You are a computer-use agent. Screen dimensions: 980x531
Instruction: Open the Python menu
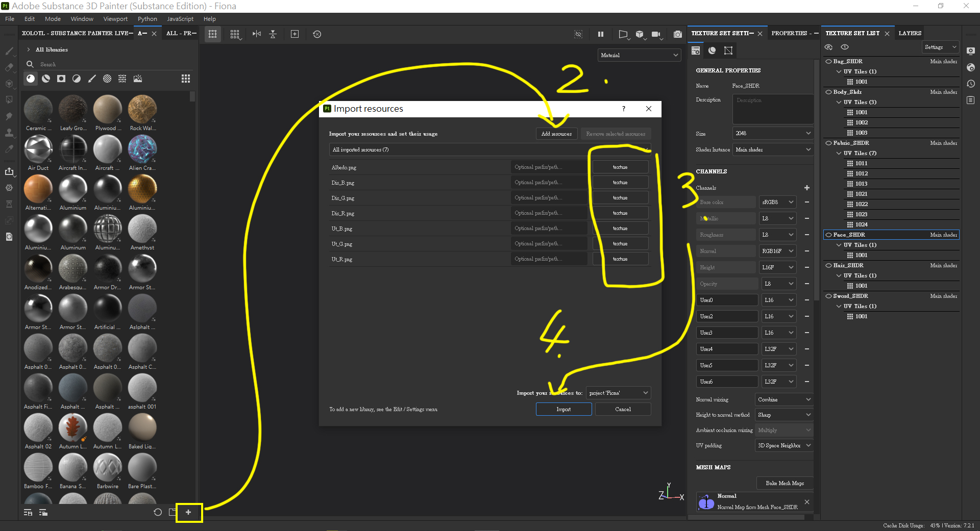tap(147, 19)
